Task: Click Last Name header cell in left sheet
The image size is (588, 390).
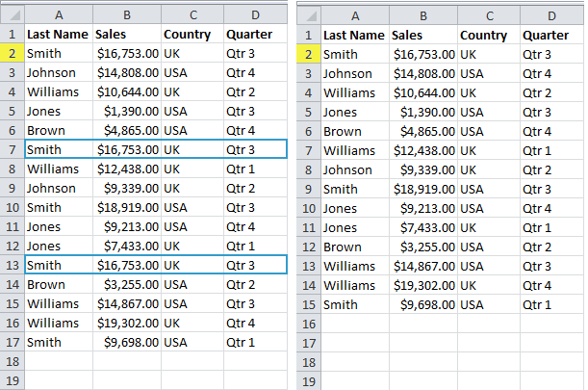Action: point(59,34)
